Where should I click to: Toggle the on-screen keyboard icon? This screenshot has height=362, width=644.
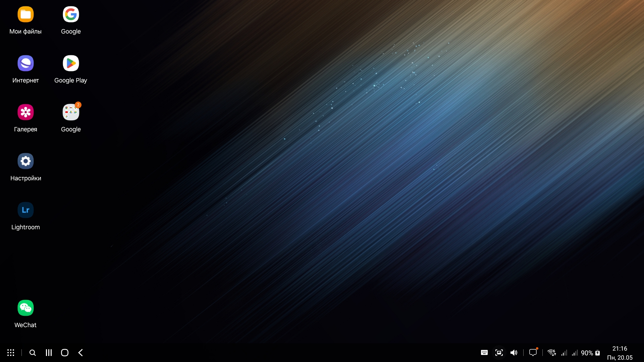(484, 353)
